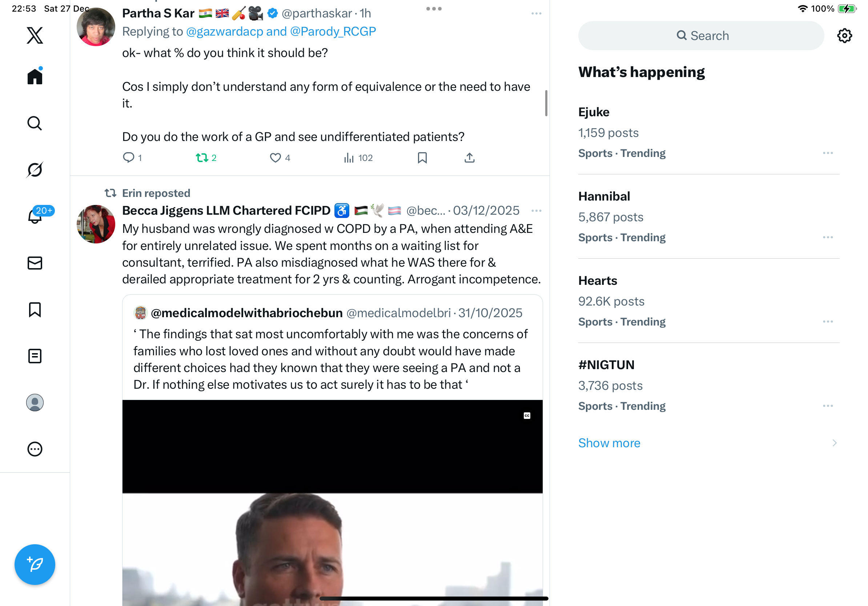The image size is (868, 606).
Task: Open search explore icon in sidebar
Action: click(35, 123)
